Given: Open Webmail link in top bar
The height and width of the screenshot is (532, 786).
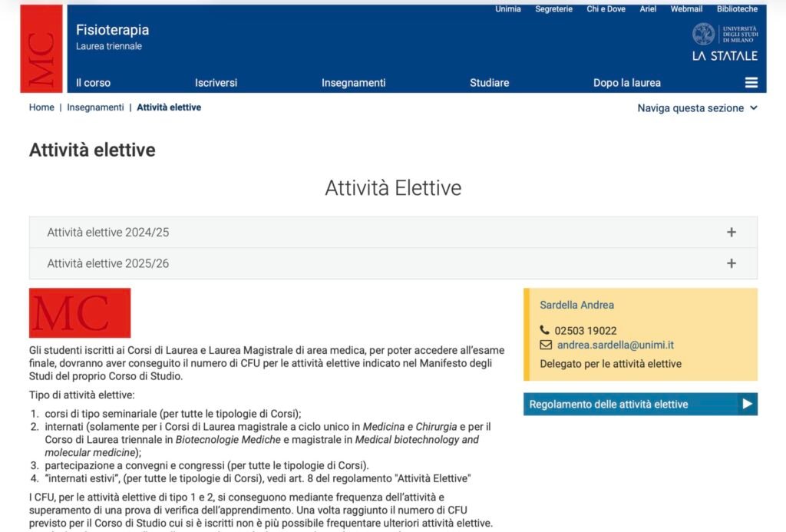Looking at the screenshot, I should click(686, 9).
